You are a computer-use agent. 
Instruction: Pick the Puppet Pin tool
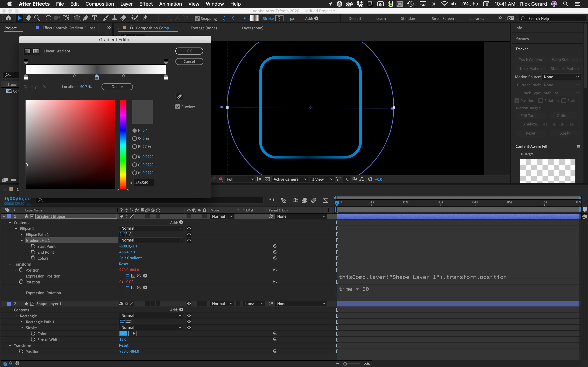coord(145,18)
